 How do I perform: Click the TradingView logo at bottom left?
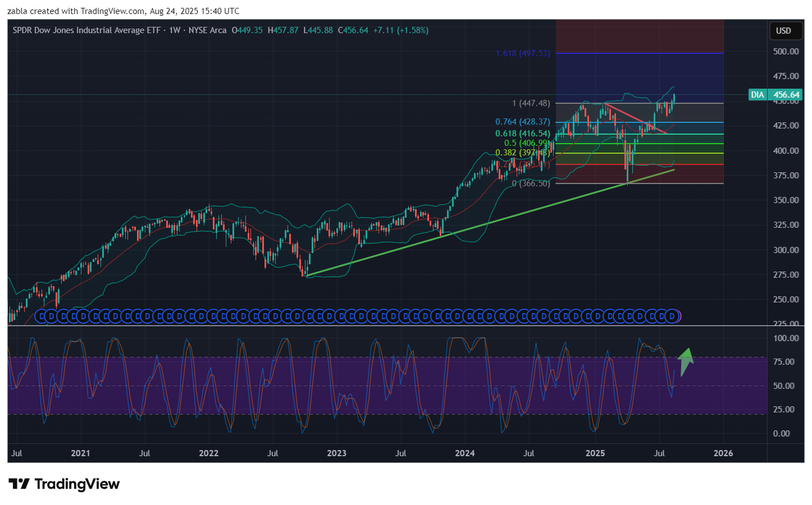[64, 484]
